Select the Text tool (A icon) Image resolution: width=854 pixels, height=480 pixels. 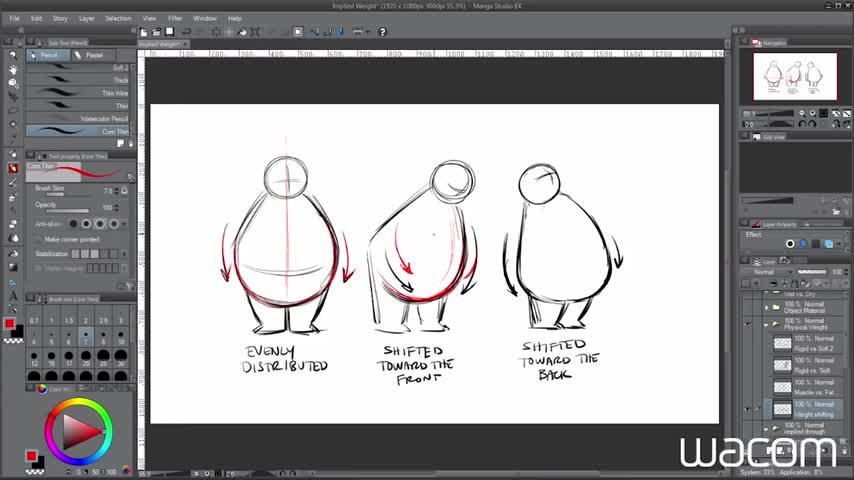[x=13, y=296]
